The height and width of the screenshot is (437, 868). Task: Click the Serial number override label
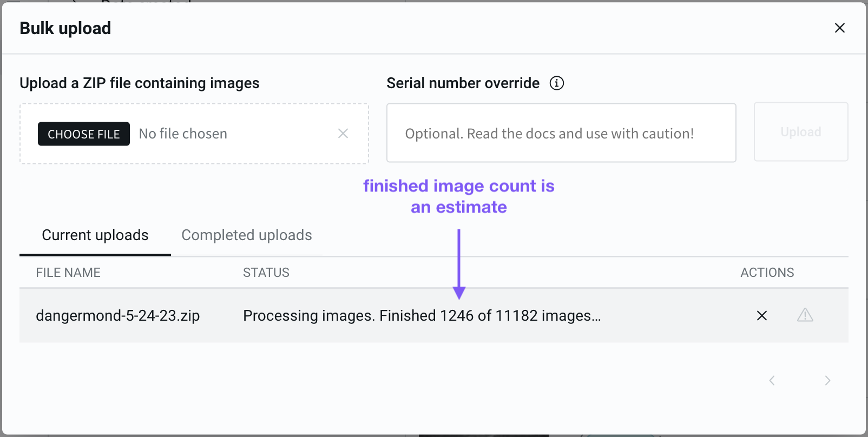463,83
